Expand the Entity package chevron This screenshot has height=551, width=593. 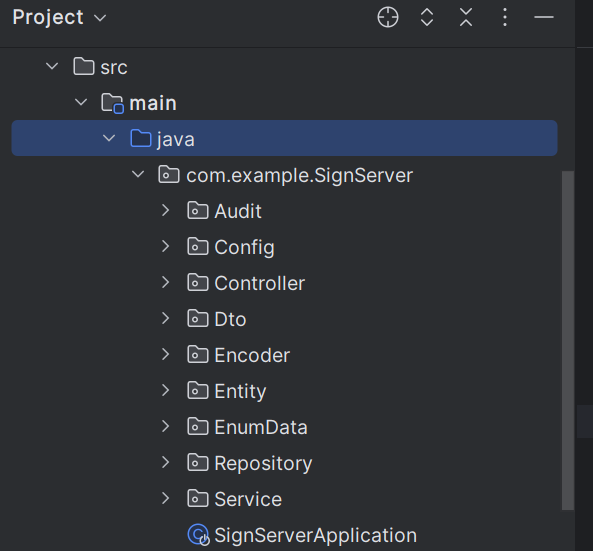point(165,390)
